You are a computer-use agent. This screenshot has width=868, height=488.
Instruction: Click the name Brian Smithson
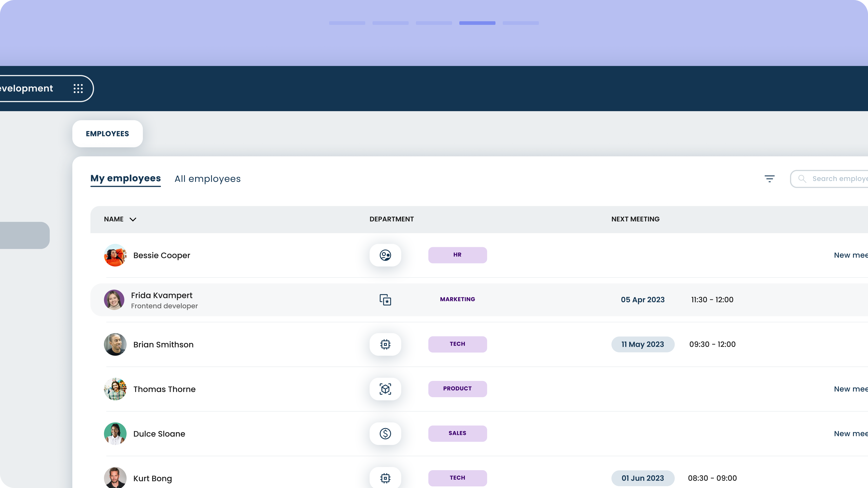coord(163,345)
